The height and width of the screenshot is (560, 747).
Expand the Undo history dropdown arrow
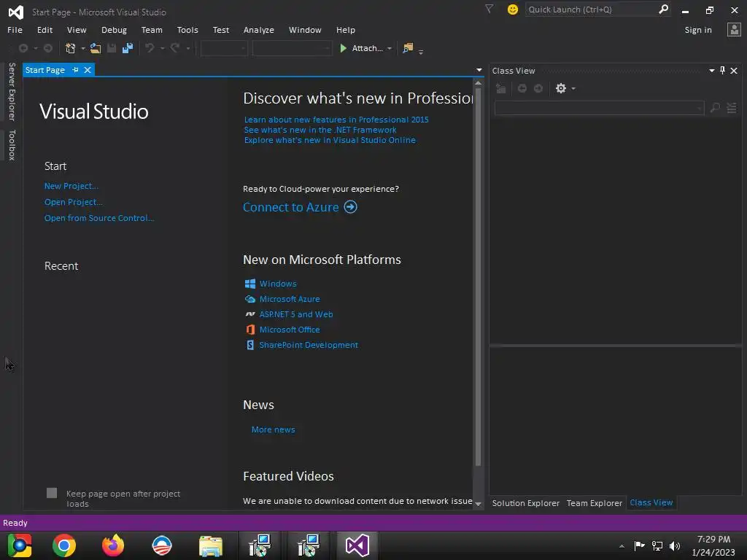point(163,49)
